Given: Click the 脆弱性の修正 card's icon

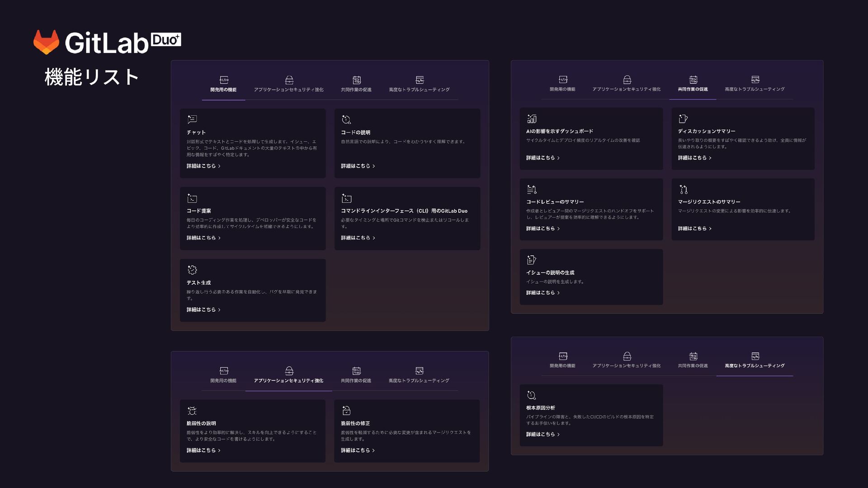Looking at the screenshot, I should tap(346, 411).
